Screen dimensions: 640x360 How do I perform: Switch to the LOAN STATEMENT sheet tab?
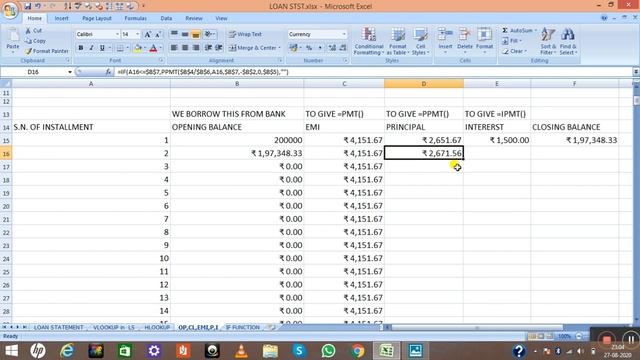pyautogui.click(x=58, y=327)
